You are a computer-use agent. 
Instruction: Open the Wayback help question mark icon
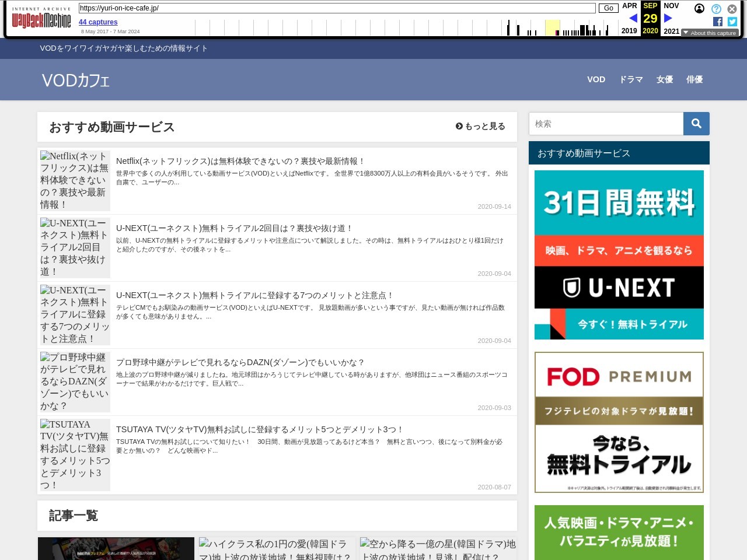coord(716,9)
